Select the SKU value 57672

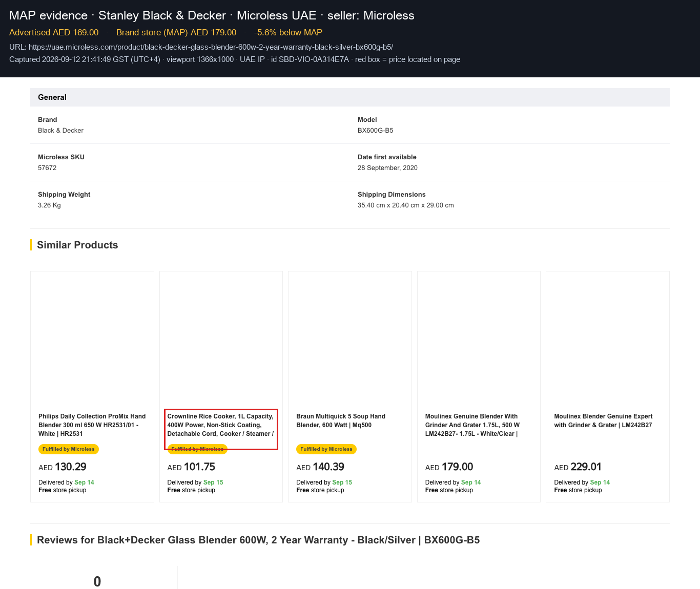pos(47,168)
